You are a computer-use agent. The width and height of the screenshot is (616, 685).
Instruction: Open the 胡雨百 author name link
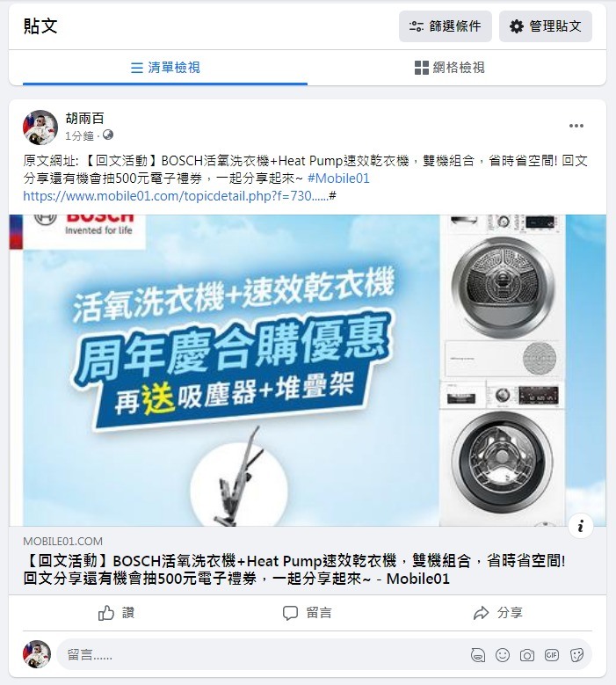click(84, 118)
